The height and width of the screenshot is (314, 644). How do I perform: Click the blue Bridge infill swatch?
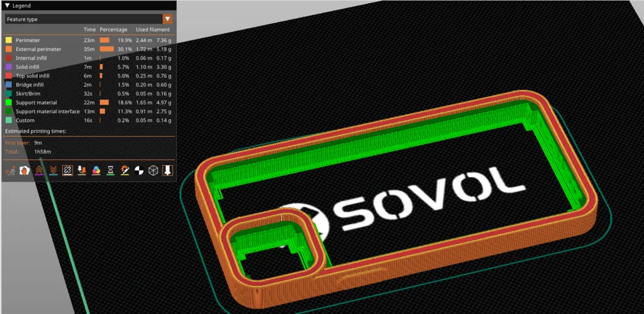tap(8, 85)
